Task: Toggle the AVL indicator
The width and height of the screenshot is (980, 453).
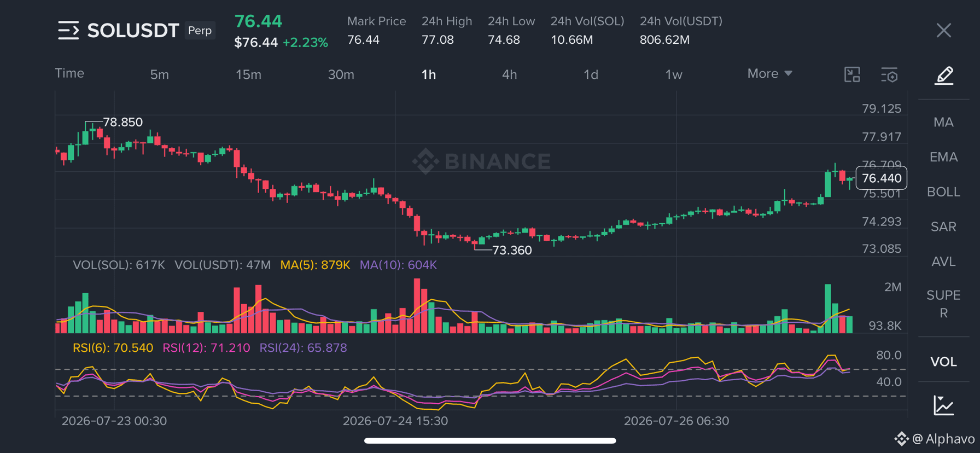Action: (x=943, y=262)
